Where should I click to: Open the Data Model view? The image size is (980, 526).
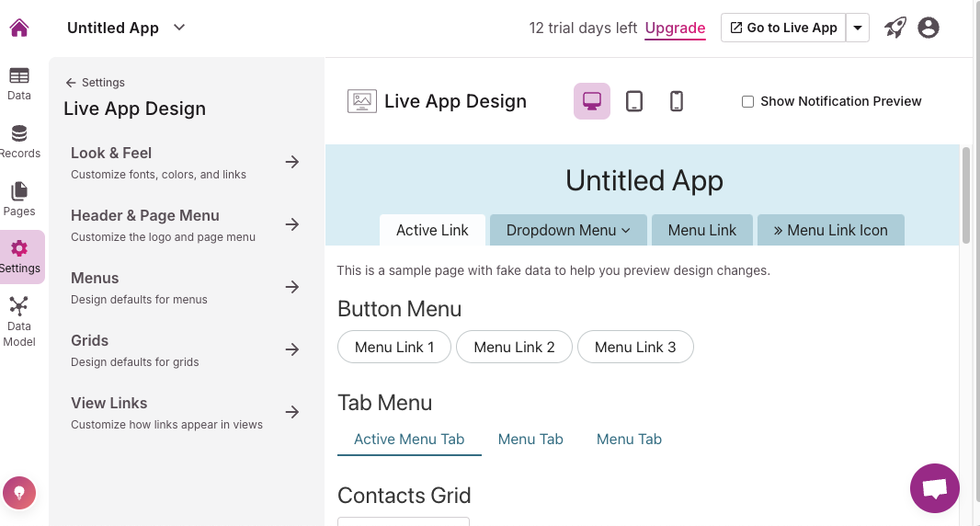pos(19,321)
